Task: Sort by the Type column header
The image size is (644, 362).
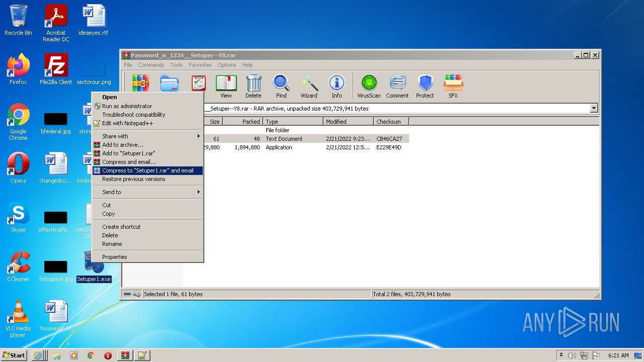Action: click(293, 122)
